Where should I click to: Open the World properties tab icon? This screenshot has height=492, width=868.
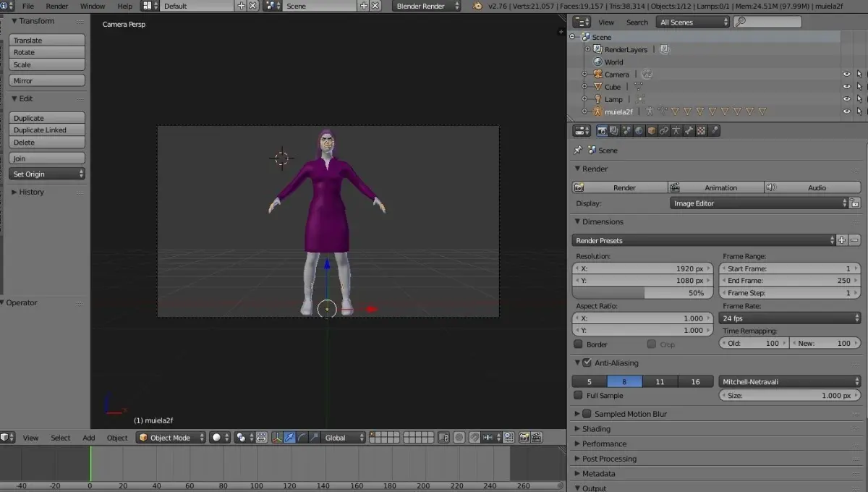click(x=639, y=131)
